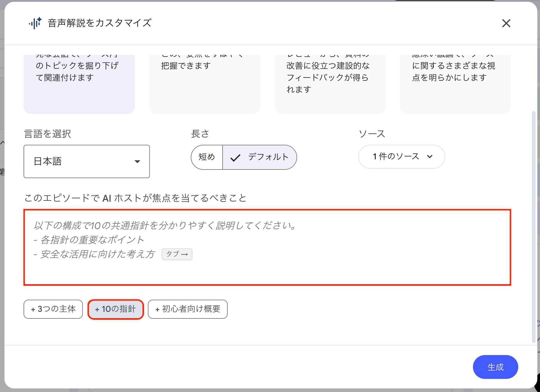Select the card with 把握できます description

tap(205, 84)
